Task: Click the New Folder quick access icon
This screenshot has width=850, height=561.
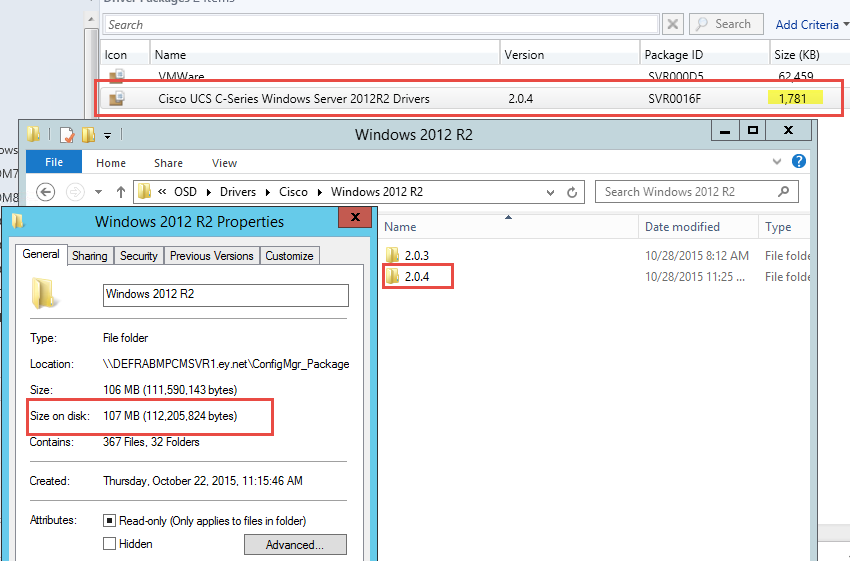Action: coord(88,134)
